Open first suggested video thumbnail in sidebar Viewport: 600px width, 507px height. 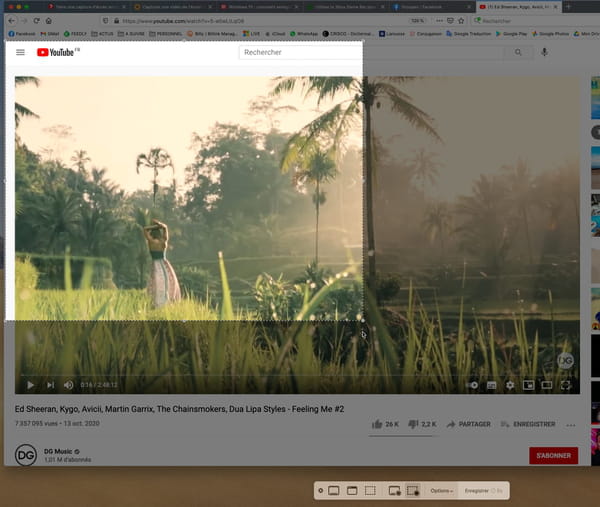[x=595, y=98]
